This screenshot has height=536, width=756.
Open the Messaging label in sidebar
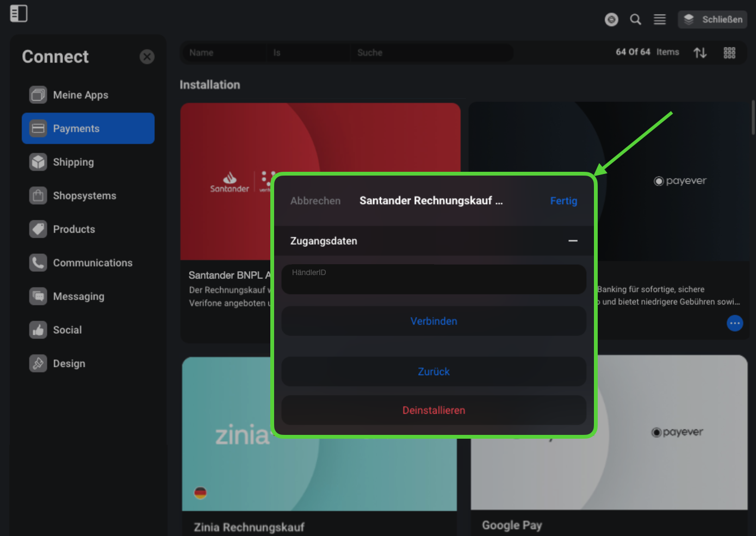click(78, 297)
